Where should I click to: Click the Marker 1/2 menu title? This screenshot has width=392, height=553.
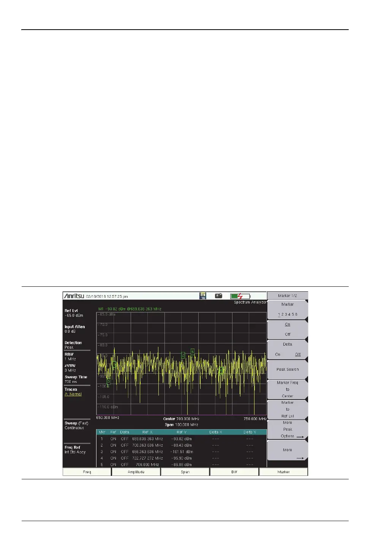[x=288, y=295]
